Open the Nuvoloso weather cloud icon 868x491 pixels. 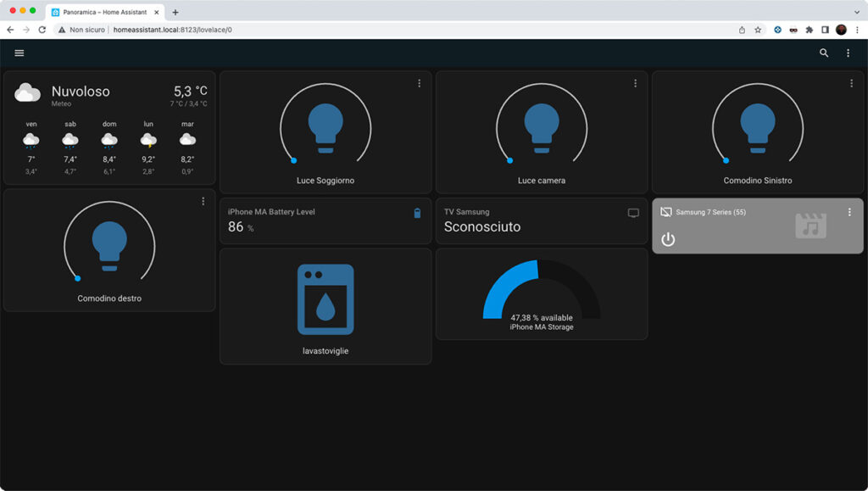tap(27, 92)
